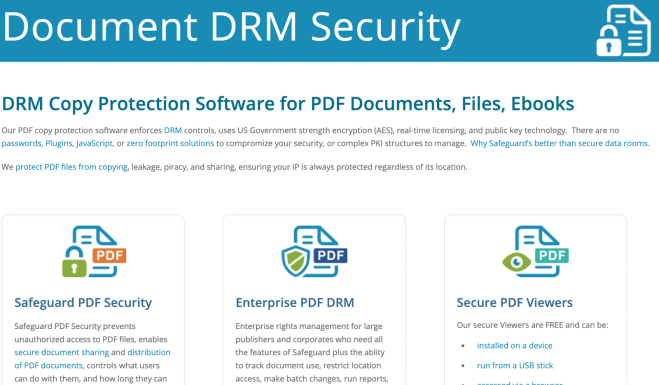
Task: Click the JavaScript link
Action: click(94, 143)
